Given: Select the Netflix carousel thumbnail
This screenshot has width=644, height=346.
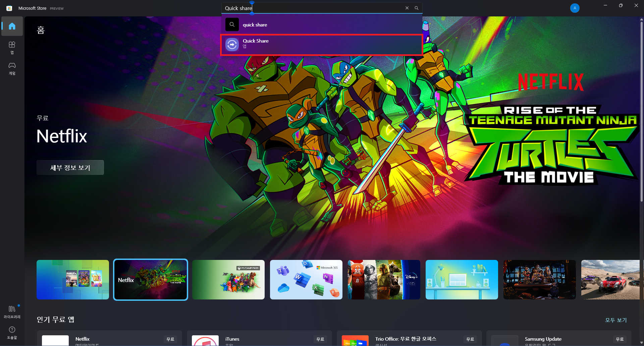Looking at the screenshot, I should tap(151, 280).
